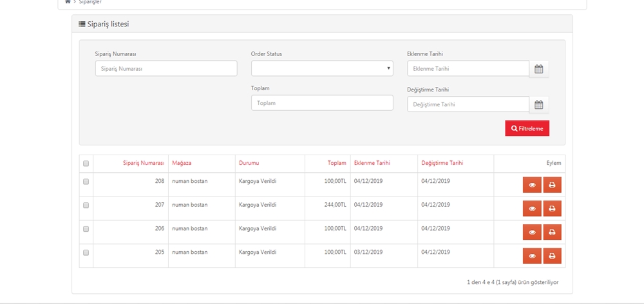This screenshot has width=644, height=304.
Task: Sort by Mağaza column
Action: pyautogui.click(x=182, y=163)
